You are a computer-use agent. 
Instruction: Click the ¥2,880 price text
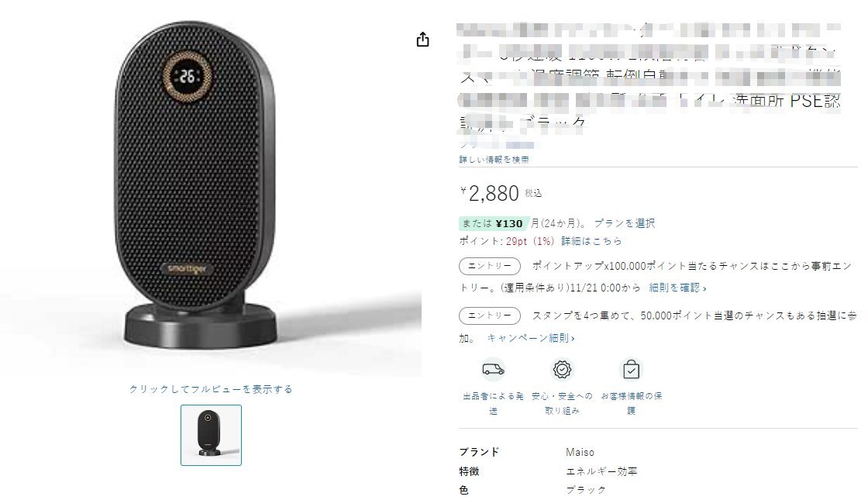pyautogui.click(x=490, y=193)
